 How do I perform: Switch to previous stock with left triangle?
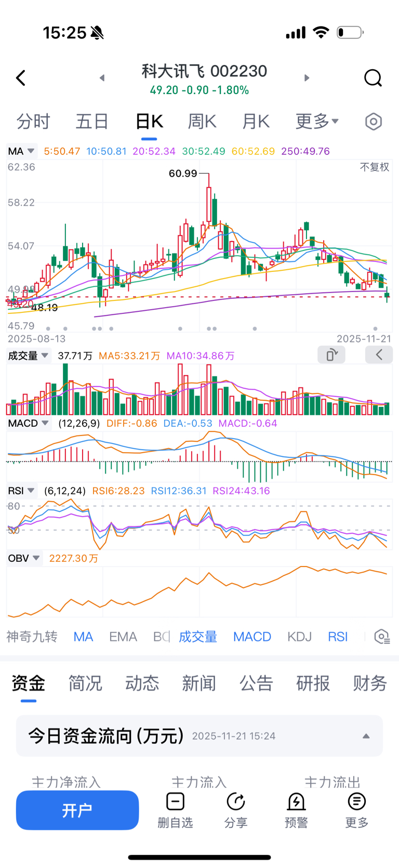(102, 78)
